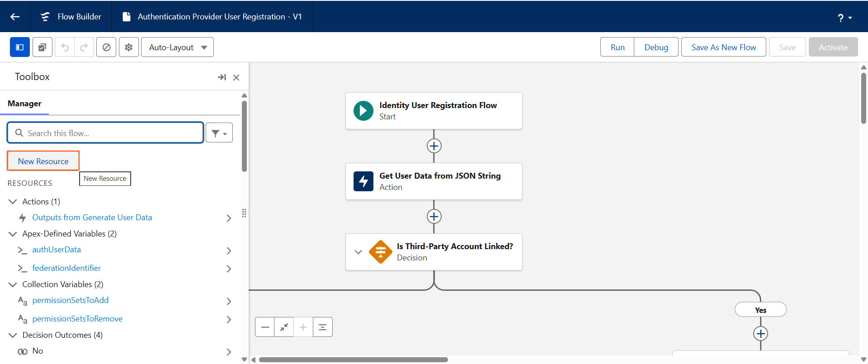Zoom in on the canvas

303,327
